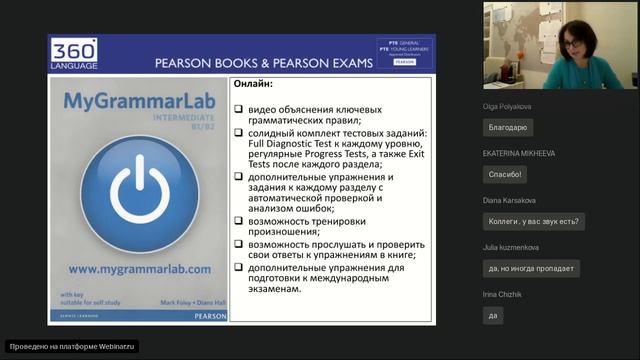Click checkbox bullet for 'возможность прослушать и проверить'

pos(238,244)
